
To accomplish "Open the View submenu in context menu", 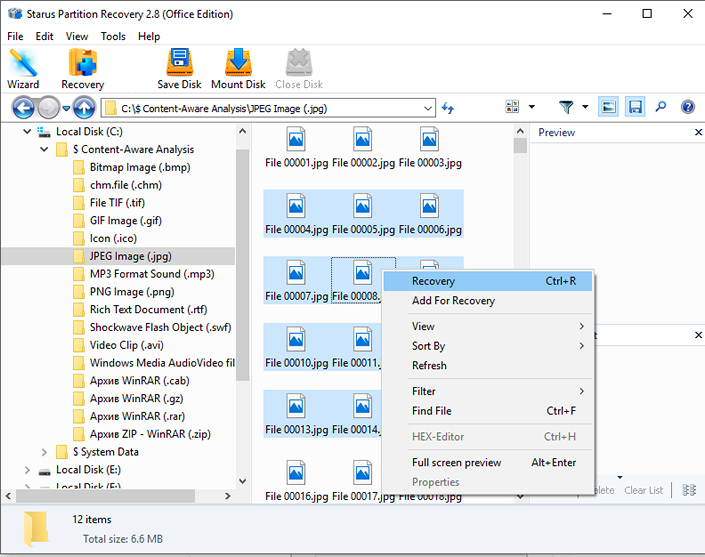I will 488,326.
